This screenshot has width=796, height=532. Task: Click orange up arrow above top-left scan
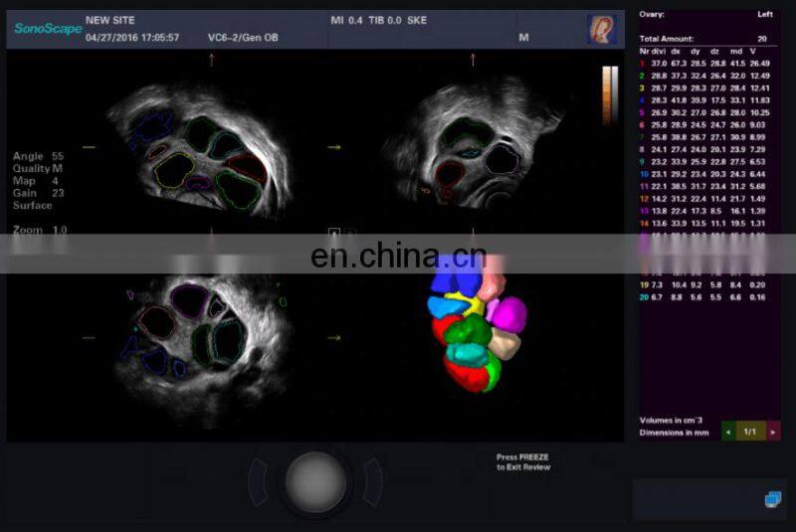click(211, 60)
